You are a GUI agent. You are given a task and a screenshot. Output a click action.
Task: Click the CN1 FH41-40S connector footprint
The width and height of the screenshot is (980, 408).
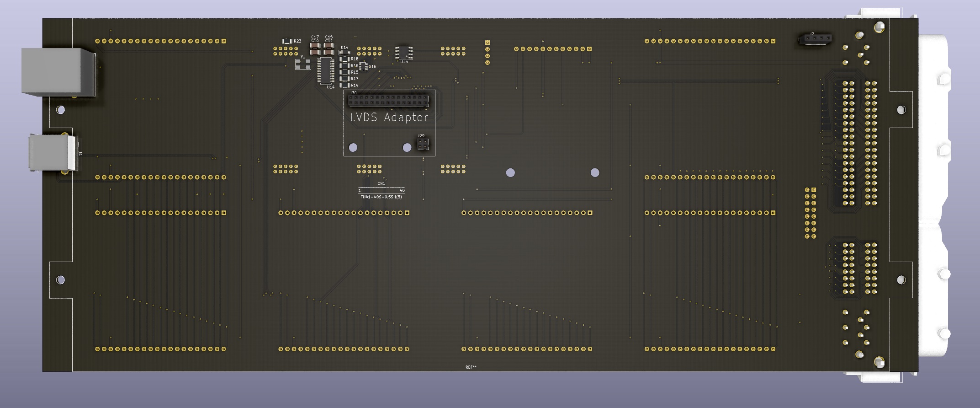381,190
